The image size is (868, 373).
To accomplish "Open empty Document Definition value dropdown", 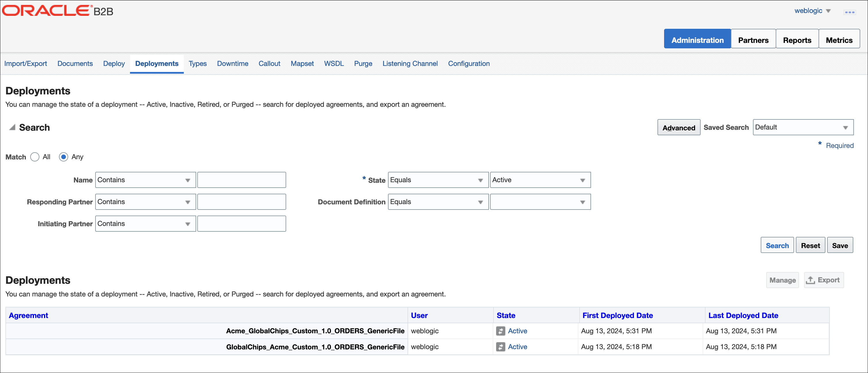I will click(x=540, y=202).
